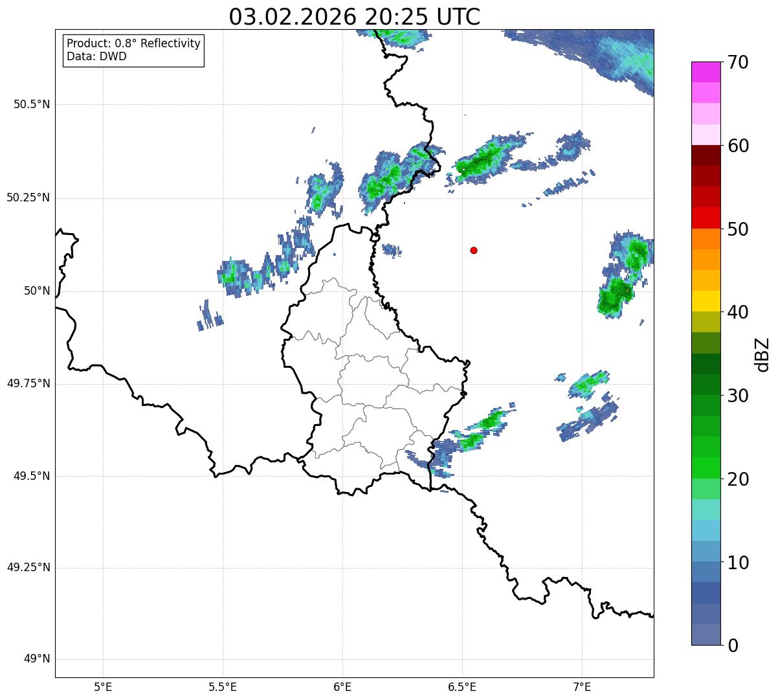Image resolution: width=778 pixels, height=700 pixels.
Task: Click the magenta top colorbar segment
Action: pos(706,72)
